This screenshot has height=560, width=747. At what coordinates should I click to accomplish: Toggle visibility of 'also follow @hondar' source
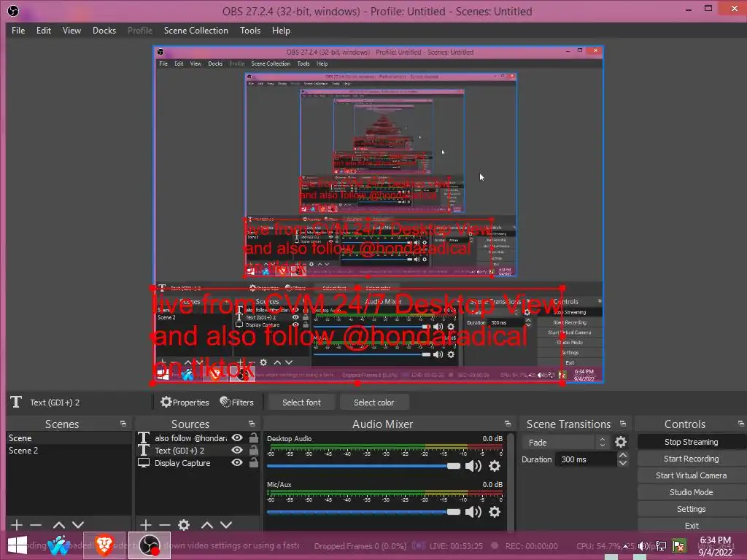(237, 437)
